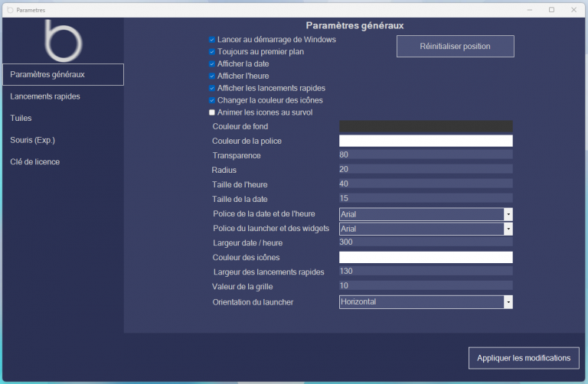
Task: Uncheck Changer la couleur des icônes
Action: point(212,100)
